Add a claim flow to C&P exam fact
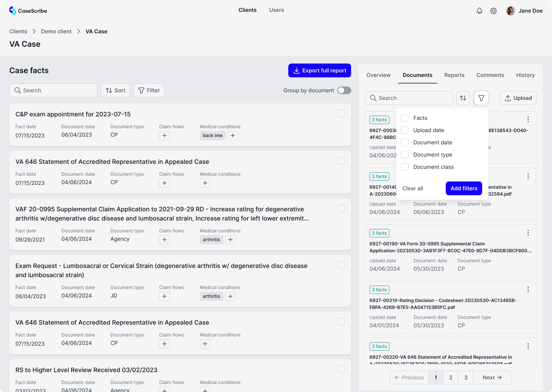The image size is (552, 392). click(164, 135)
